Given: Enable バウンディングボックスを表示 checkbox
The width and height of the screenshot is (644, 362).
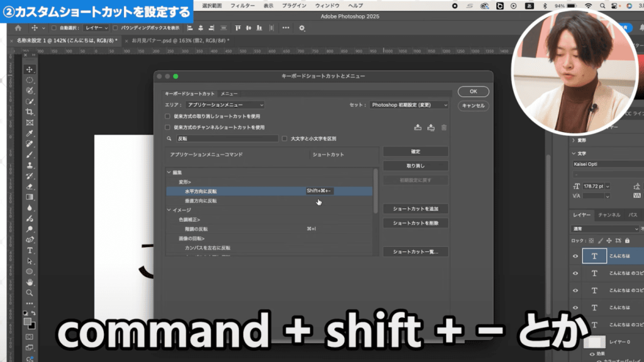Looking at the screenshot, I should [x=116, y=28].
